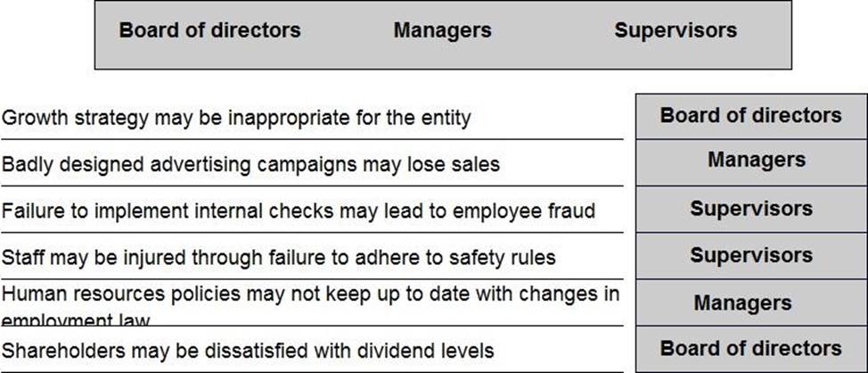Select Board of directors box beside dividend statement
This screenshot has height=373, width=868.
point(750,349)
